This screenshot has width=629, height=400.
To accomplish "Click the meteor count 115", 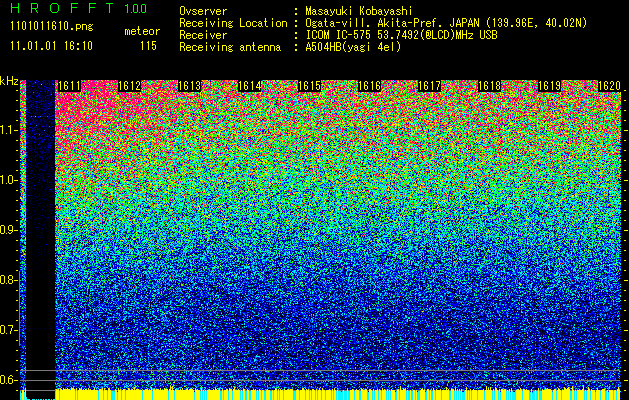I will (x=148, y=46).
